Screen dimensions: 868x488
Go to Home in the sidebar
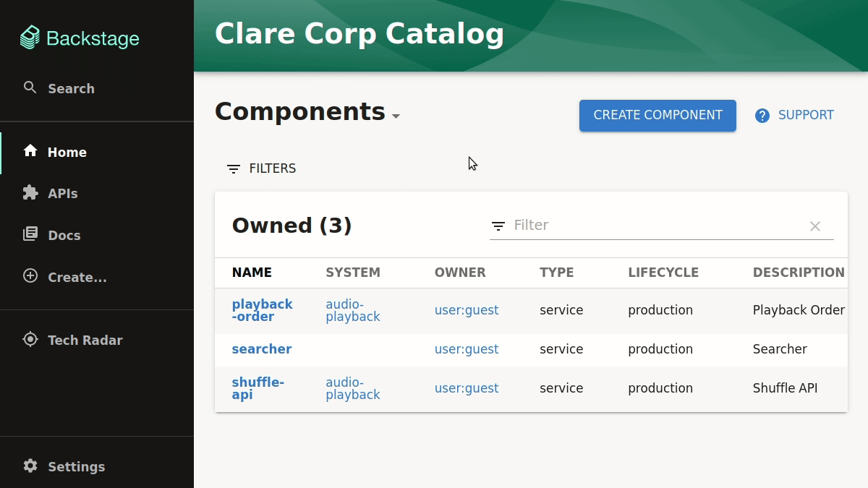pos(97,152)
